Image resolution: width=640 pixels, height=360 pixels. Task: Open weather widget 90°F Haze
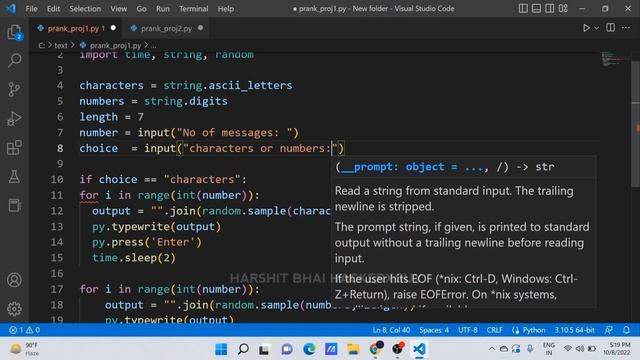(25, 349)
